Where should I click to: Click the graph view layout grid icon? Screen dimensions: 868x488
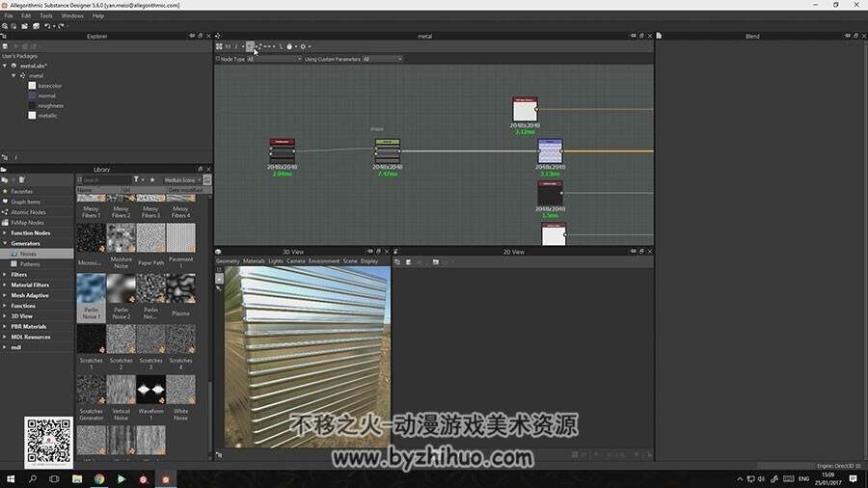coord(219,46)
